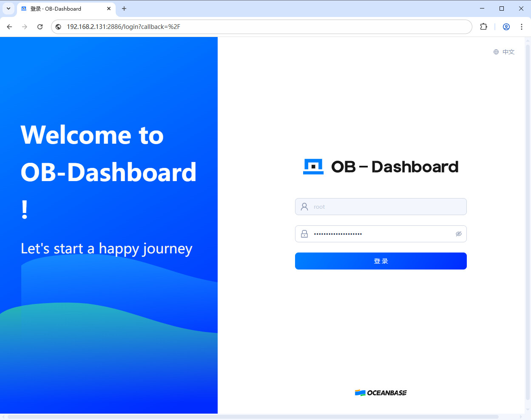Click the OceanBase footer logo
This screenshot has height=420, width=531.
click(381, 393)
